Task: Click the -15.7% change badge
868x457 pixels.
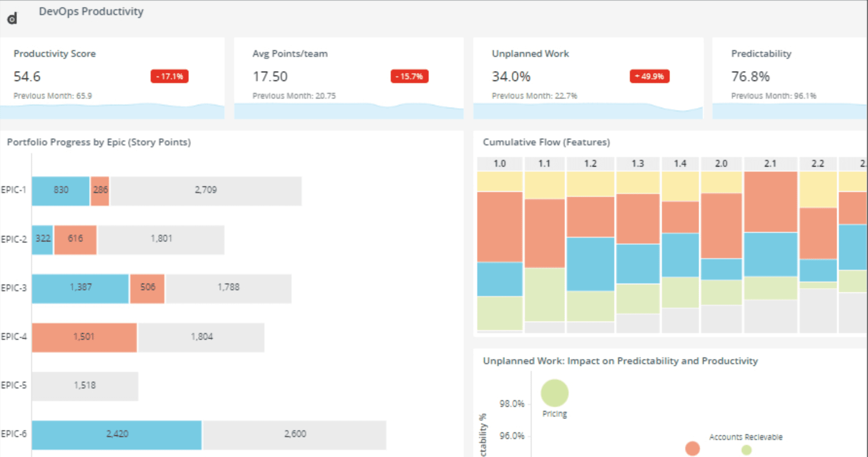Action: click(409, 76)
